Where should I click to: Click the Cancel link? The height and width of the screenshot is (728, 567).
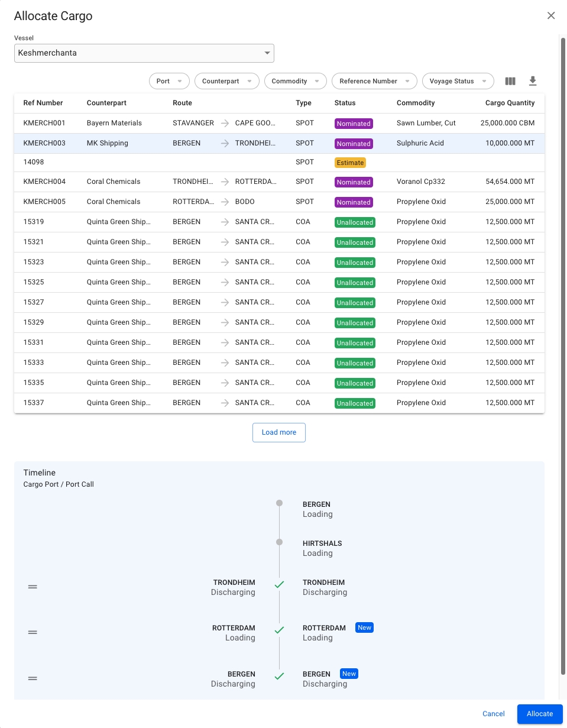tap(493, 714)
